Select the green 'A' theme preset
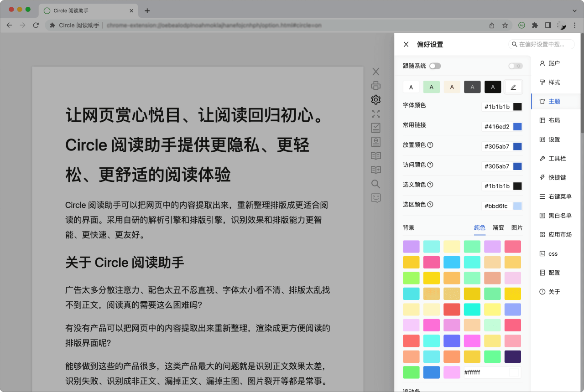 (x=432, y=87)
